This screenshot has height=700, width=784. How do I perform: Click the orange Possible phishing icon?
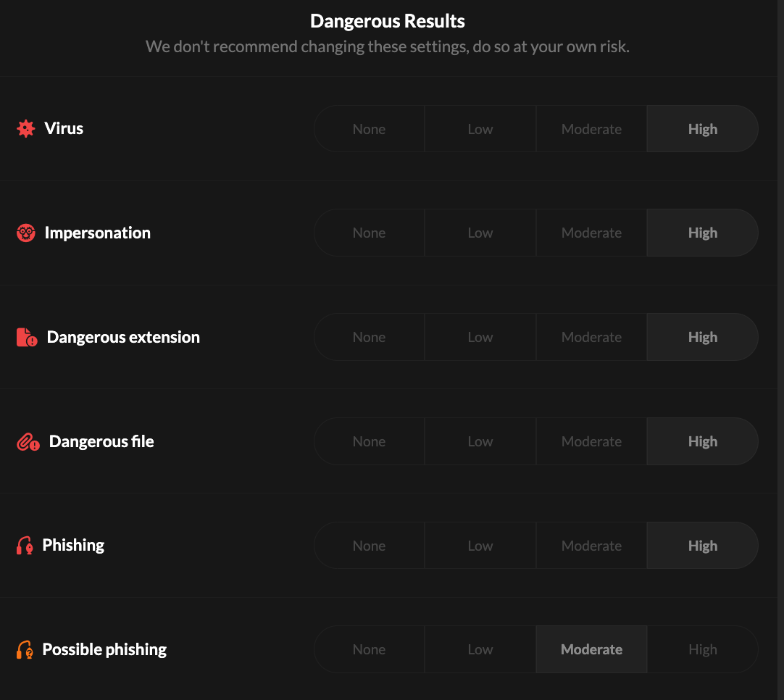[x=25, y=650]
